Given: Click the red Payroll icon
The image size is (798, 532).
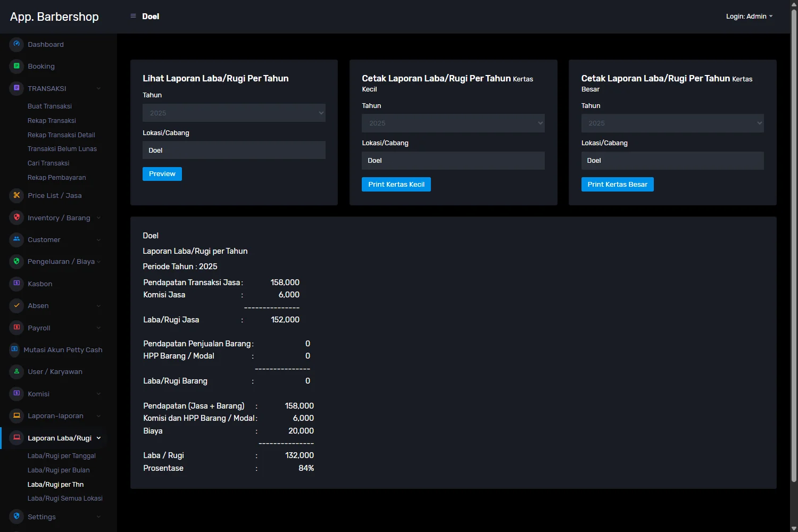Looking at the screenshot, I should (x=16, y=328).
